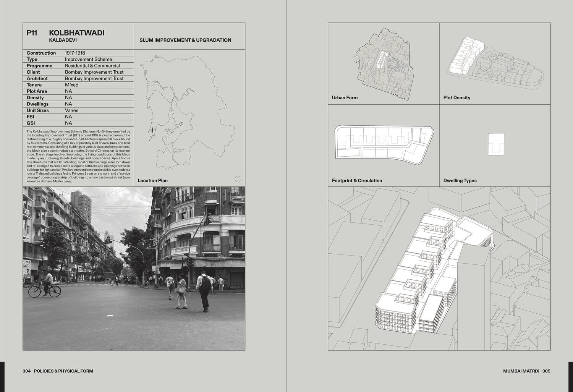Click the Location Plan caption label
Viewport: 573px width, 392px height.
[152, 181]
